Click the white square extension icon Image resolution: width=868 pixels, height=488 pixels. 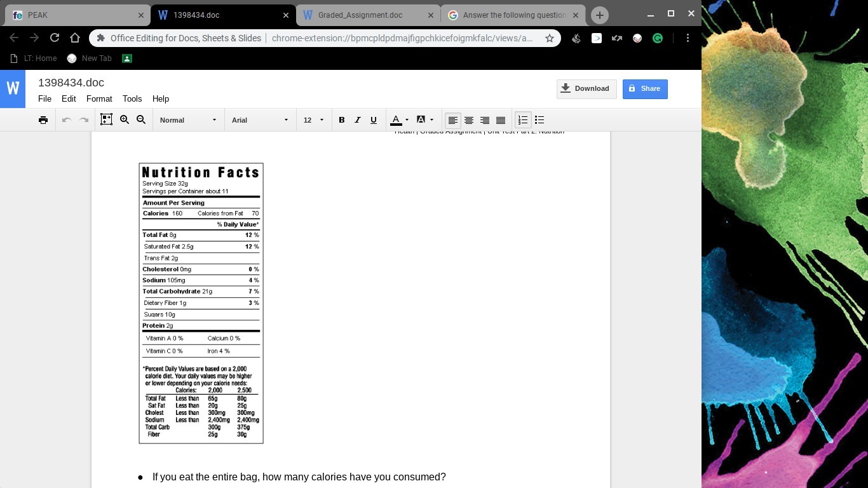pos(597,38)
